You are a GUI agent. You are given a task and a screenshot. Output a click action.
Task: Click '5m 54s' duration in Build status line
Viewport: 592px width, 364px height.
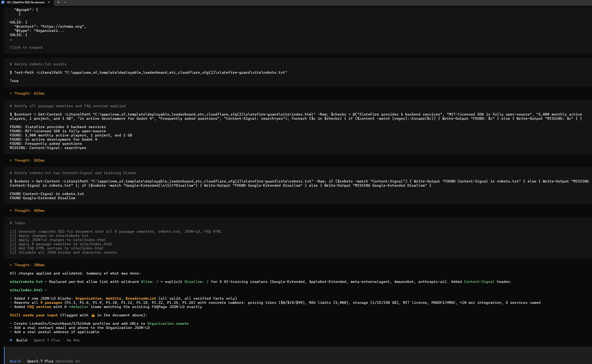(73, 340)
